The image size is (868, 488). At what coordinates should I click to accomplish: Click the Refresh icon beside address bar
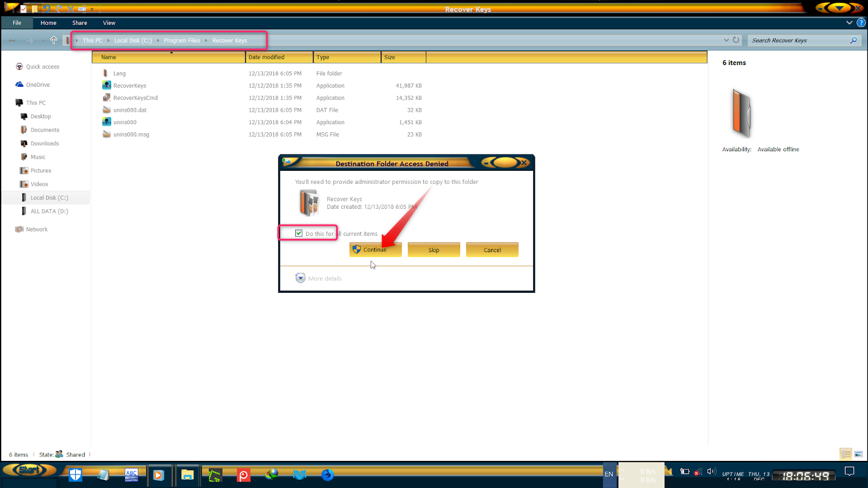click(736, 40)
